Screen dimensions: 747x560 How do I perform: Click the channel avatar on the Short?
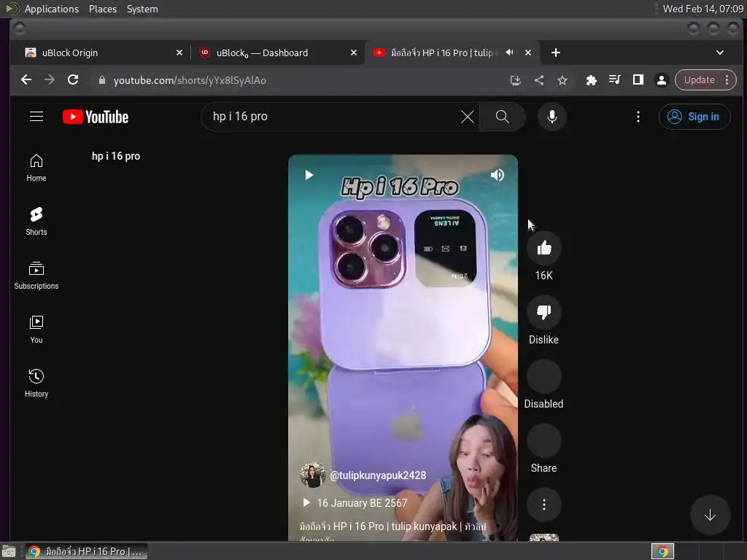(312, 475)
